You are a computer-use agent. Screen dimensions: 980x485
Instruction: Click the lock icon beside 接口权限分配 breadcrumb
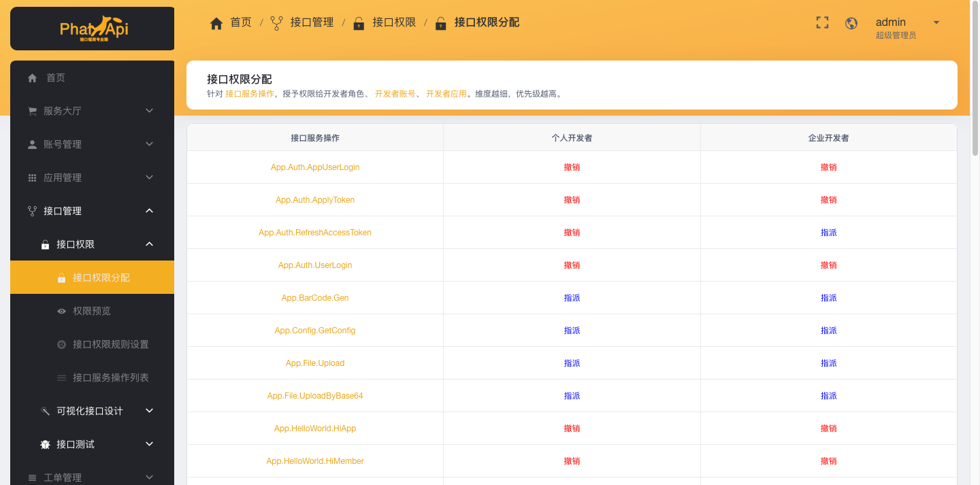(x=441, y=24)
